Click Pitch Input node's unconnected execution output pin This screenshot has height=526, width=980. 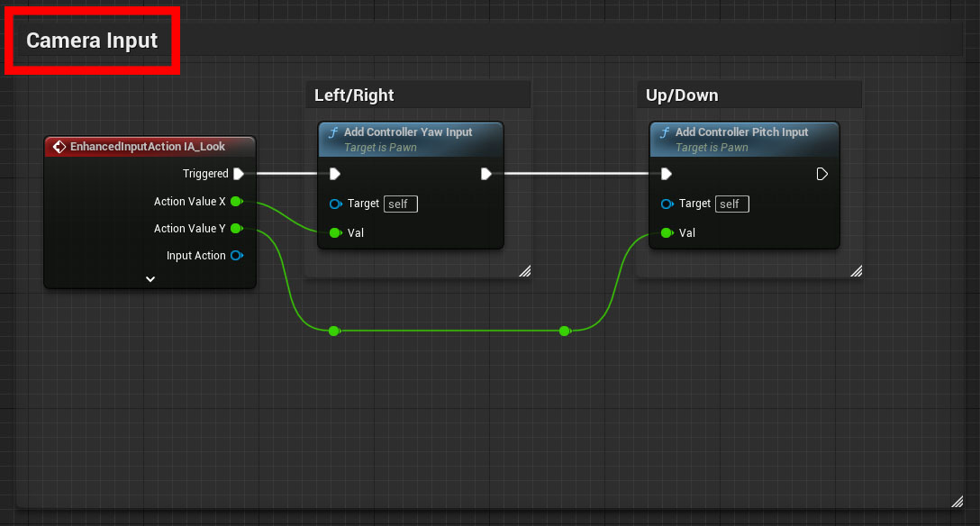point(821,174)
